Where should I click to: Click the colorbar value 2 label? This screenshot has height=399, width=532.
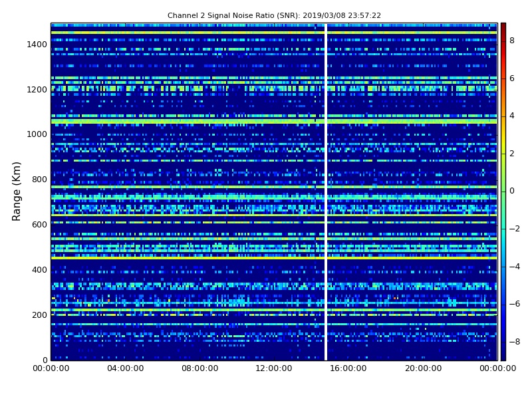coord(512,154)
